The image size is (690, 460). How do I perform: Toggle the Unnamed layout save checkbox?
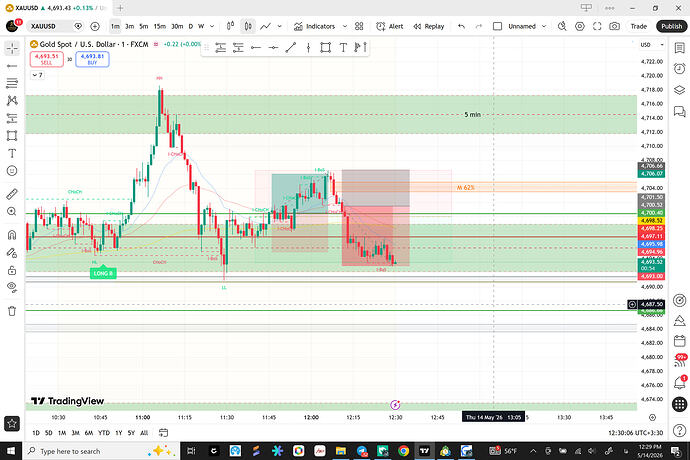click(497, 26)
